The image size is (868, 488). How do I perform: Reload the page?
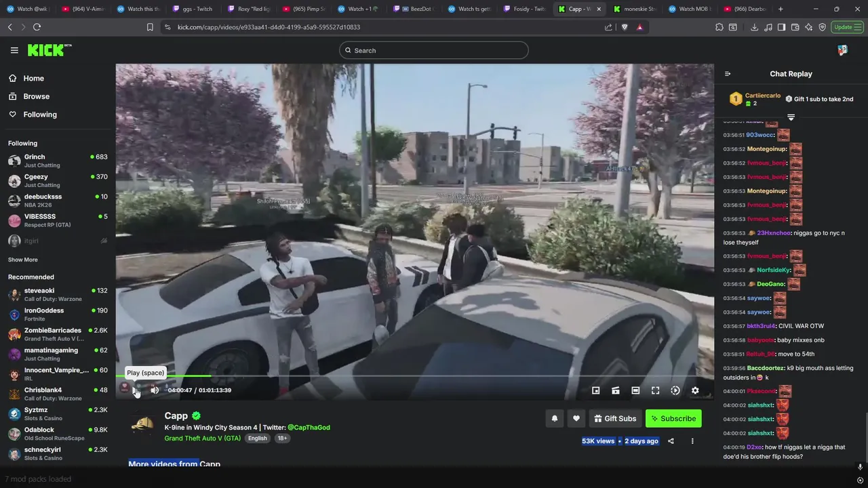(x=37, y=27)
